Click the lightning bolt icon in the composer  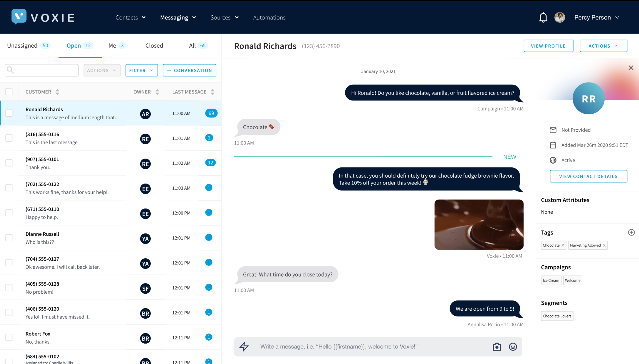[x=244, y=346]
